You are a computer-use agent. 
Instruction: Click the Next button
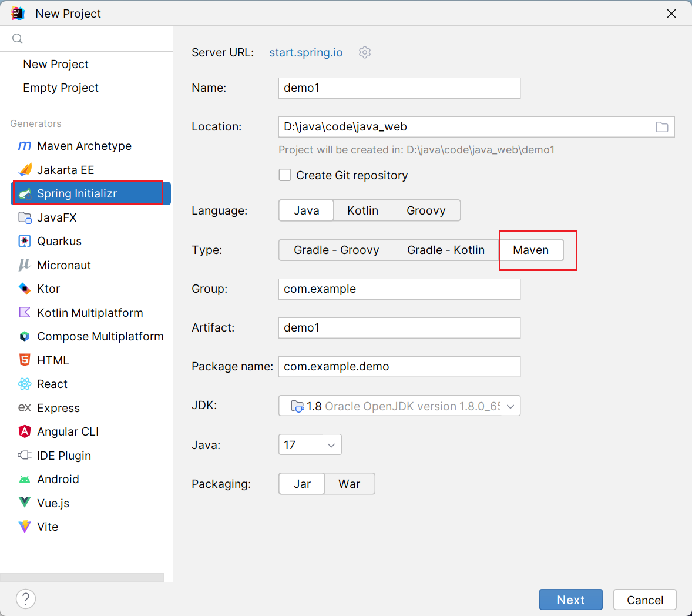coord(570,600)
